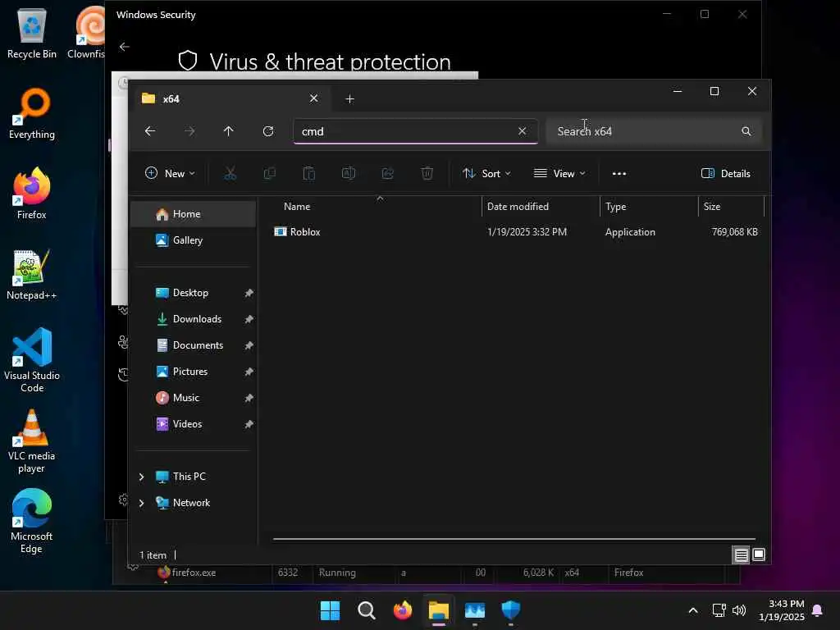Unpin Desktop using its pin icon
This screenshot has height=630, width=840.
point(249,293)
